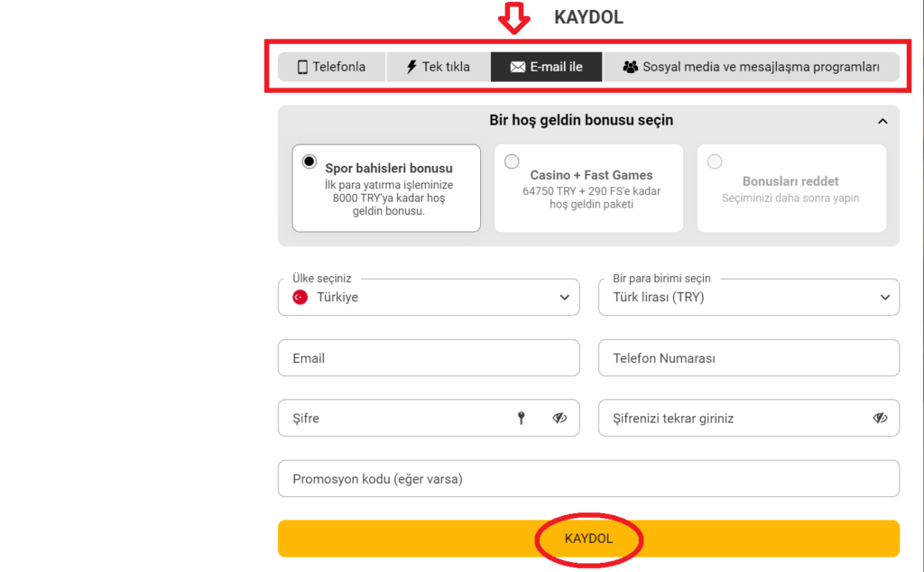Click the 8000 TRY sports bonus description text
The width and height of the screenshot is (924, 572).
coord(388,198)
